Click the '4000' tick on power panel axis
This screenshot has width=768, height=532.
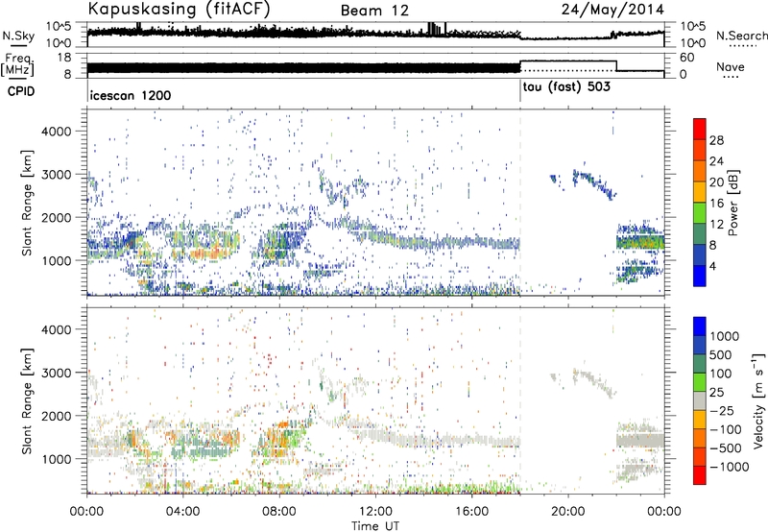tap(56, 132)
